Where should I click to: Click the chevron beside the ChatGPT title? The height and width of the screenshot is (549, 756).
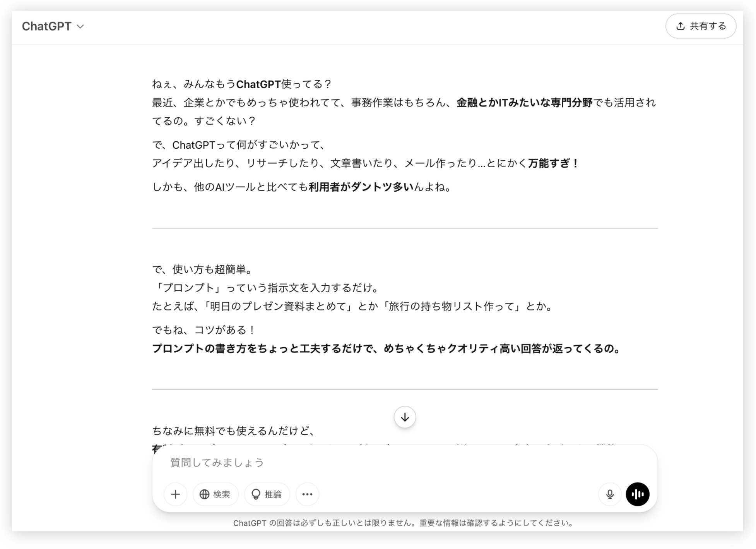coord(80,27)
